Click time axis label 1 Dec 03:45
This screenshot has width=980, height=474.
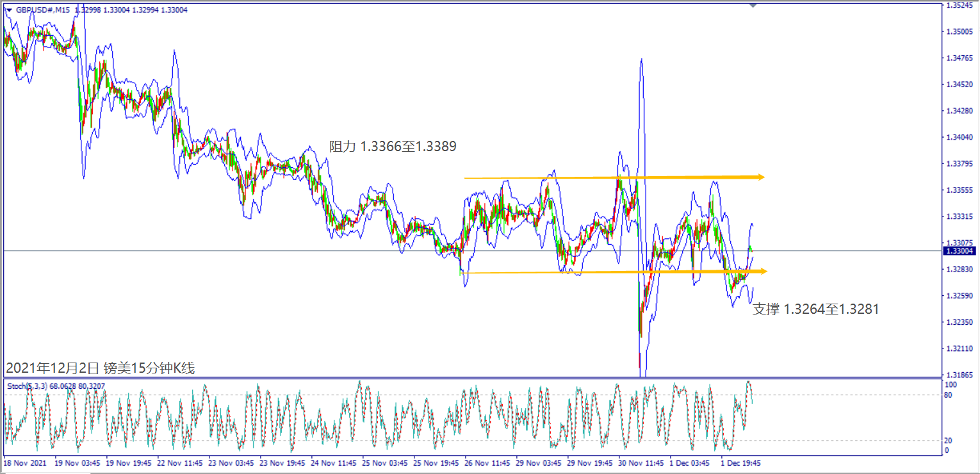click(690, 462)
